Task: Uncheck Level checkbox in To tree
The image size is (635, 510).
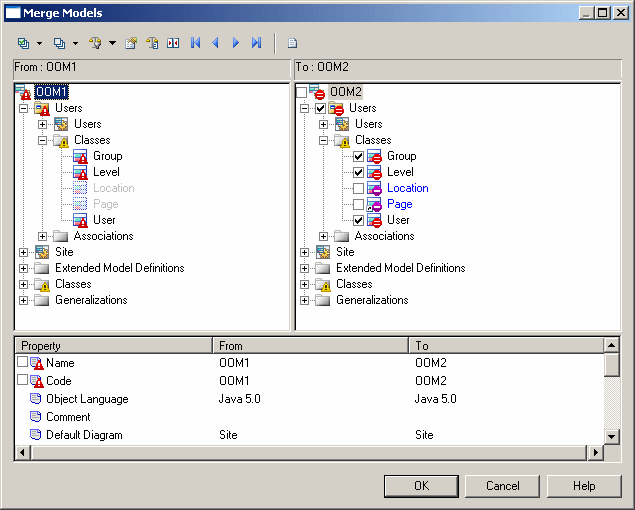Action: [358, 172]
